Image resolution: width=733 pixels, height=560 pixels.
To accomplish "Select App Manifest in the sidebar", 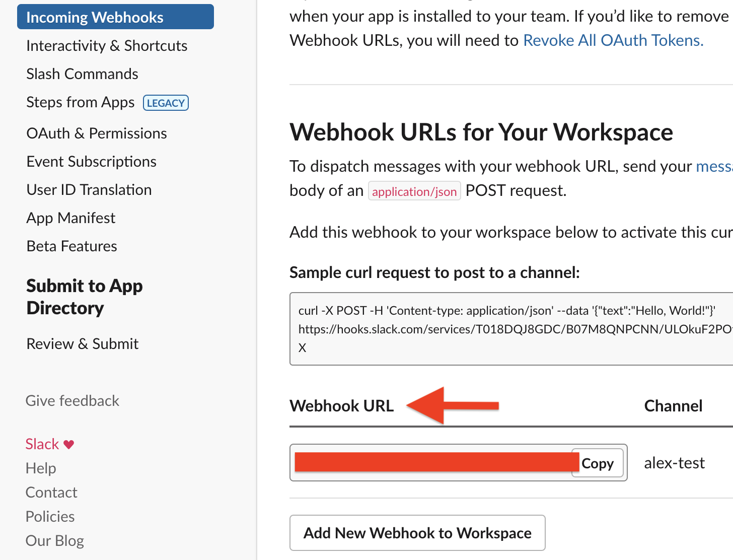I will [71, 218].
